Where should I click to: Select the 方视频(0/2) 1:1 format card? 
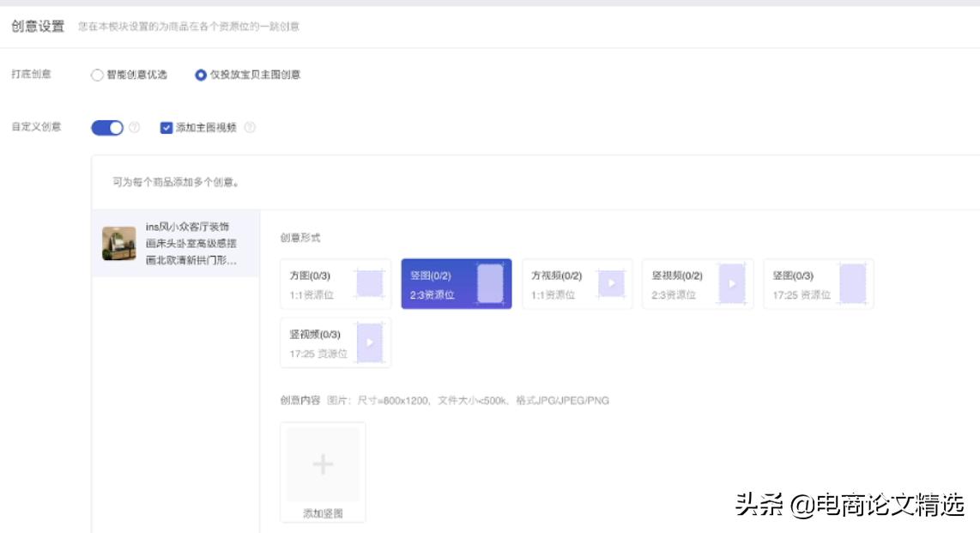[x=577, y=283]
